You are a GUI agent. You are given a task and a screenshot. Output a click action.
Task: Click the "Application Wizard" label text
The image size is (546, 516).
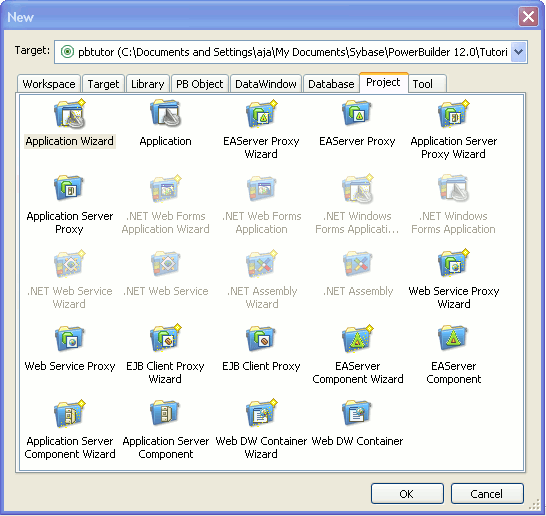(x=70, y=141)
